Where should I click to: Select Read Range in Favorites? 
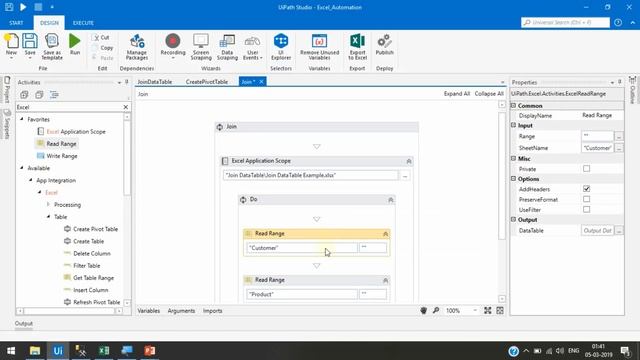click(57, 144)
